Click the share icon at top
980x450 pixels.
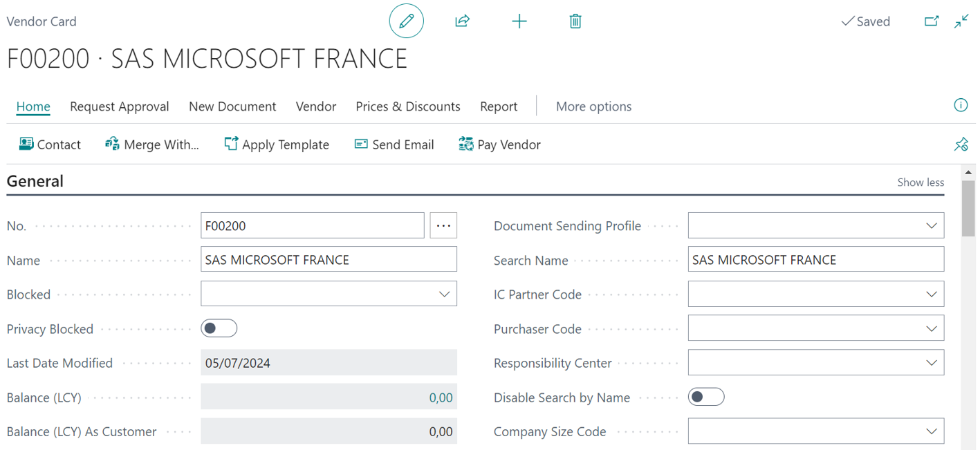[462, 21]
